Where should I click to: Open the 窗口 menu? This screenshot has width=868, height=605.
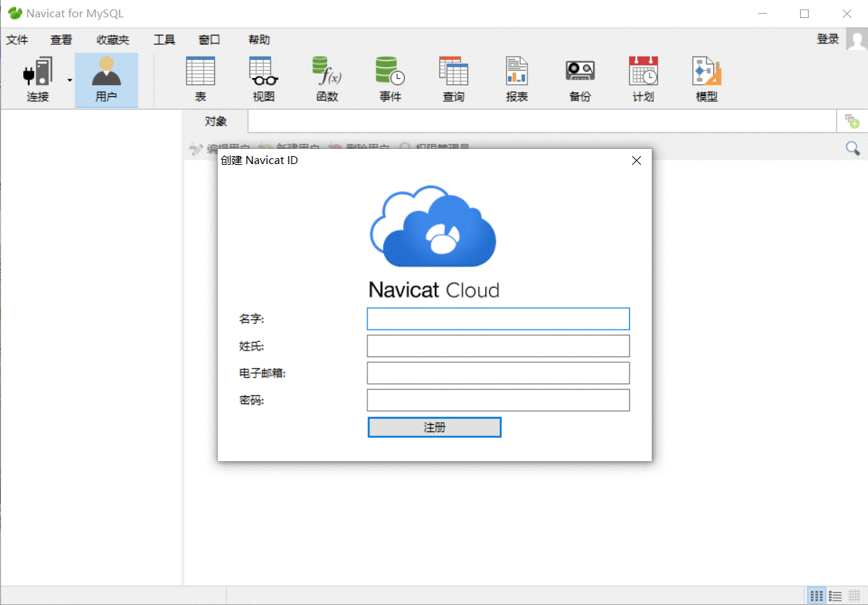click(x=209, y=40)
